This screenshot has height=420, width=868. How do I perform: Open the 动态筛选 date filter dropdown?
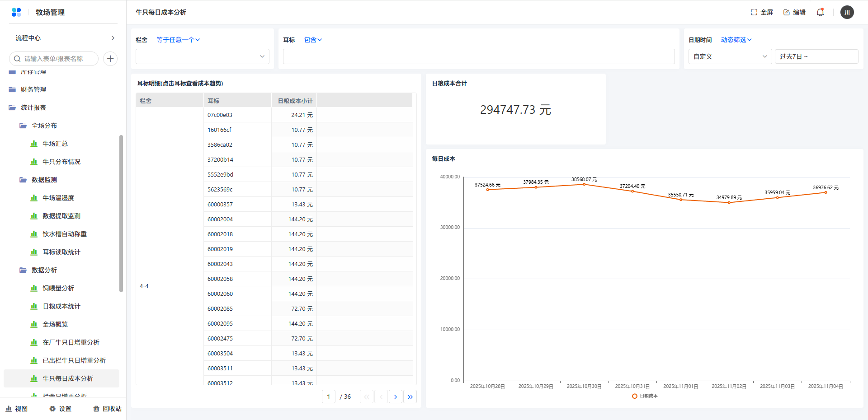[736, 40]
